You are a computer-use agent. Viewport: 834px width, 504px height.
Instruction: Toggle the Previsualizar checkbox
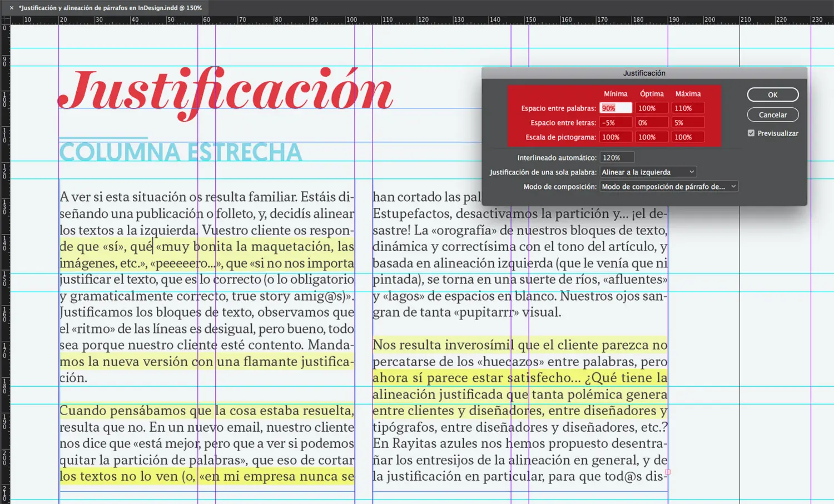pos(751,133)
